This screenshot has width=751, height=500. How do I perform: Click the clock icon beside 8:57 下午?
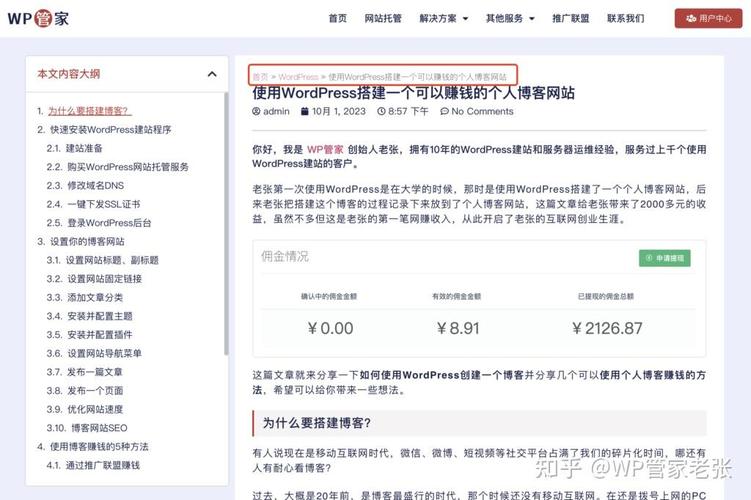(381, 111)
